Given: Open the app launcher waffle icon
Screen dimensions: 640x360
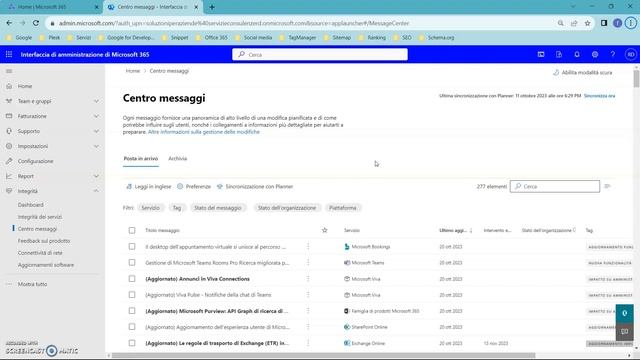Looking at the screenshot, I should pyautogui.click(x=9, y=54).
